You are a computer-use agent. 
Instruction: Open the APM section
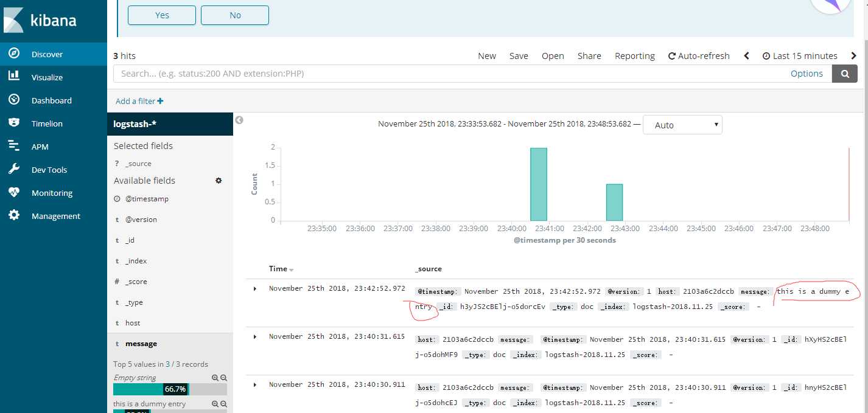54,147
